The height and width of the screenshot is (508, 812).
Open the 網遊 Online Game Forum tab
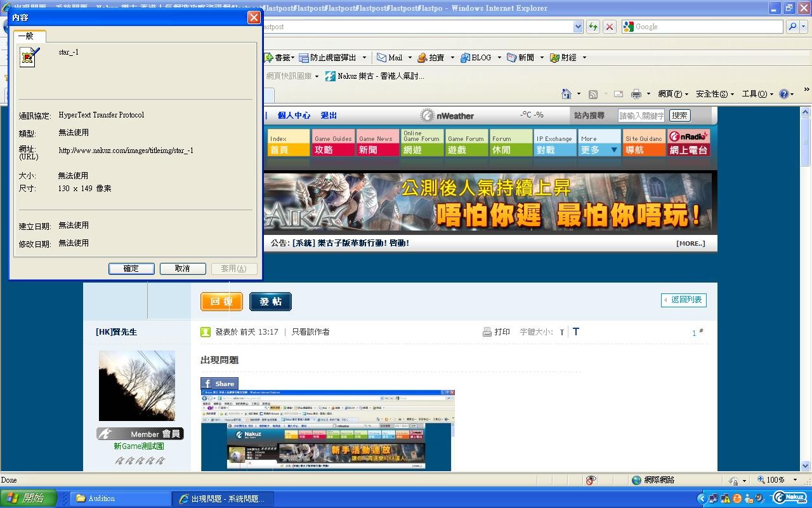click(x=422, y=143)
